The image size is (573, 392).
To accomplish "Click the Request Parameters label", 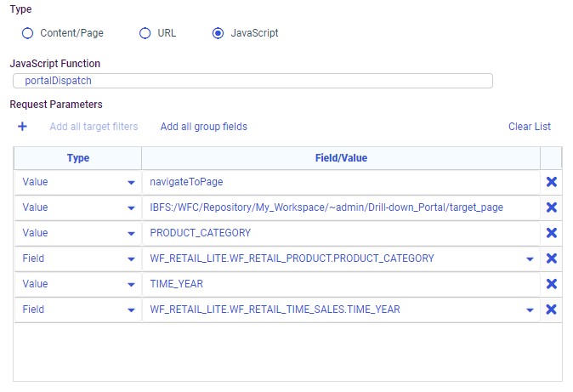I will coord(56,105).
